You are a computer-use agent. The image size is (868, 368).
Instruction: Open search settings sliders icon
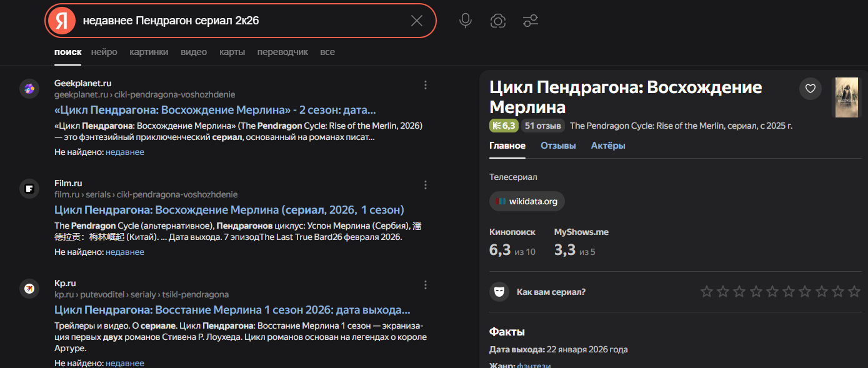coord(531,21)
